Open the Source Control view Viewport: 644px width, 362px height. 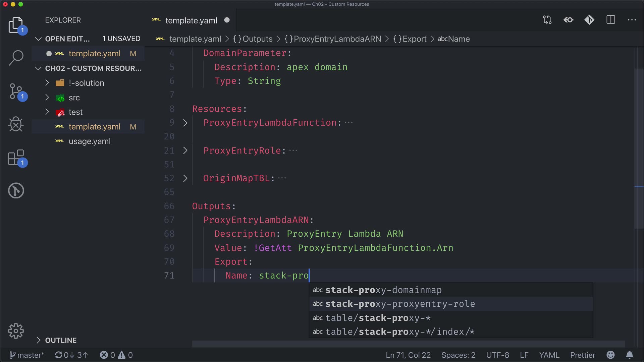pyautogui.click(x=16, y=91)
